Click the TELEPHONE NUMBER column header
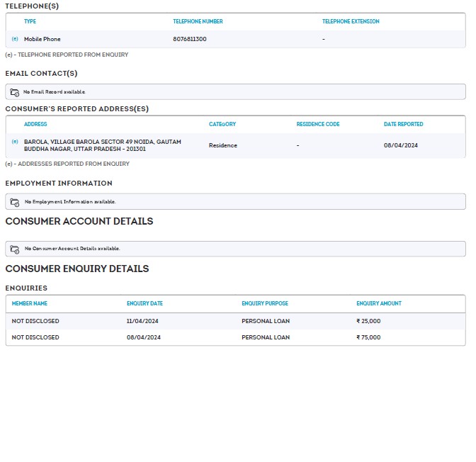 pos(198,21)
